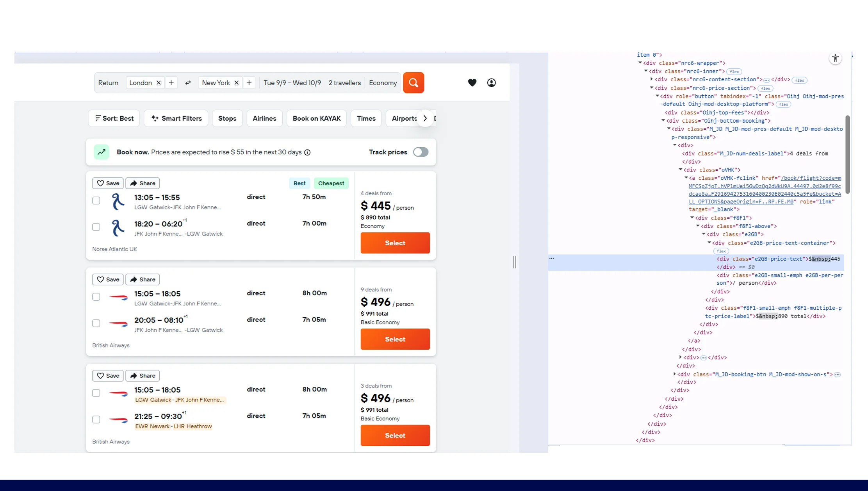Viewport: 868px width, 491px height.
Task: Click the info icon beside price rise notice
Action: [307, 152]
